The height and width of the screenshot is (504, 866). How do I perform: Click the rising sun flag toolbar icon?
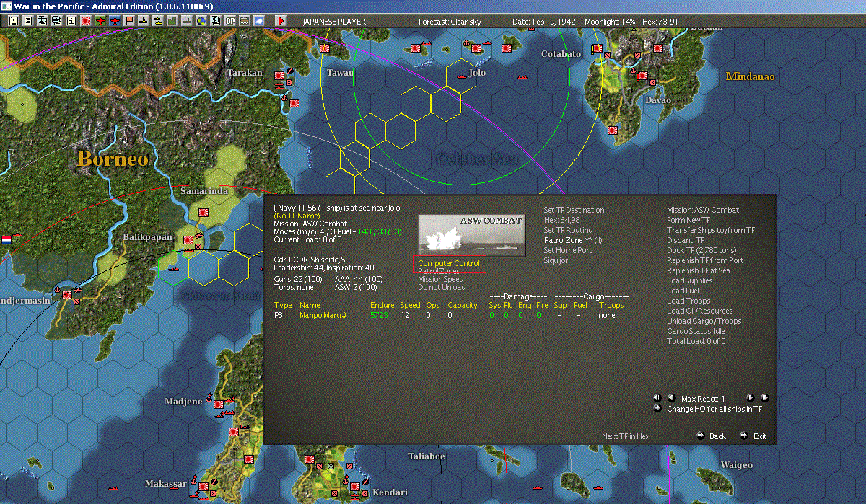tap(85, 21)
